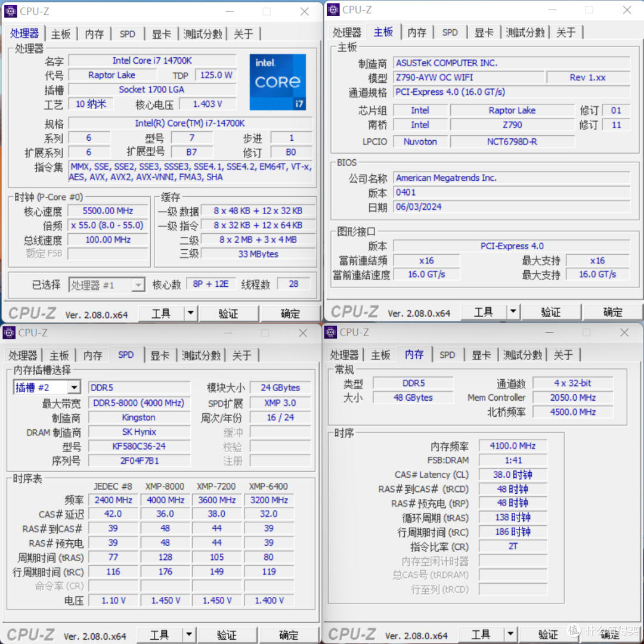Open the 工具 dropdown arrow in the mainboard window

click(513, 312)
